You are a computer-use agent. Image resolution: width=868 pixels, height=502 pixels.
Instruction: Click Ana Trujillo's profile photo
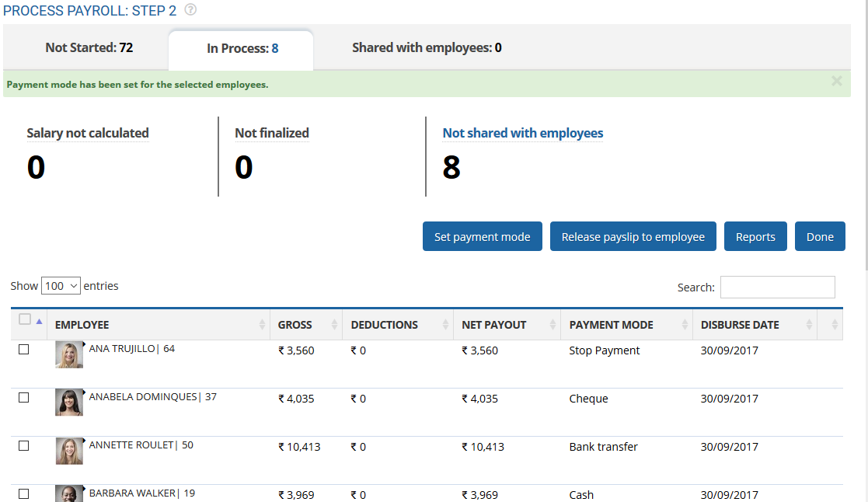coord(68,354)
